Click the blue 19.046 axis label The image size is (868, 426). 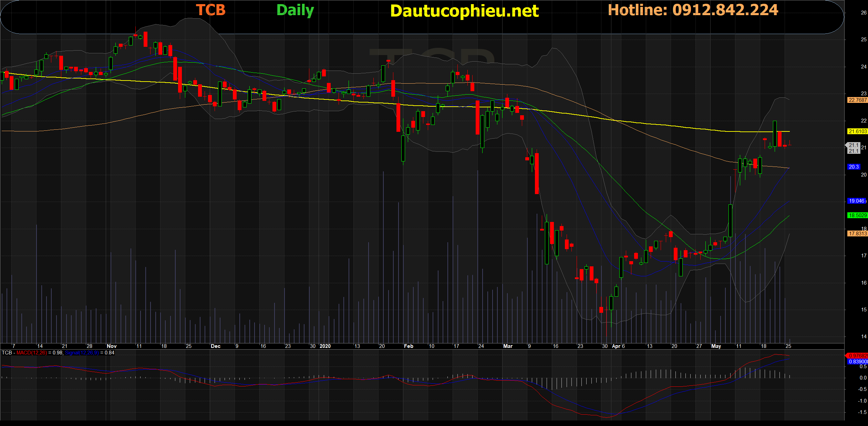tap(856, 201)
